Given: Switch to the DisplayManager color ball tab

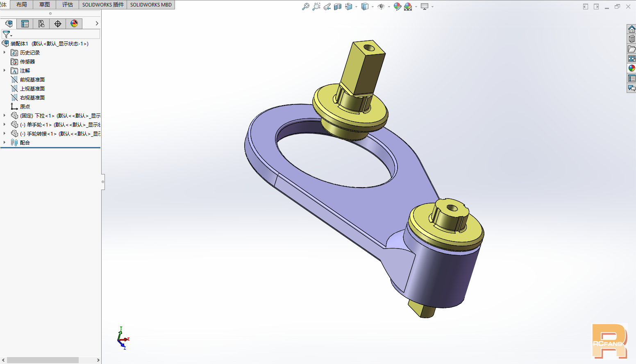Looking at the screenshot, I should coord(74,24).
